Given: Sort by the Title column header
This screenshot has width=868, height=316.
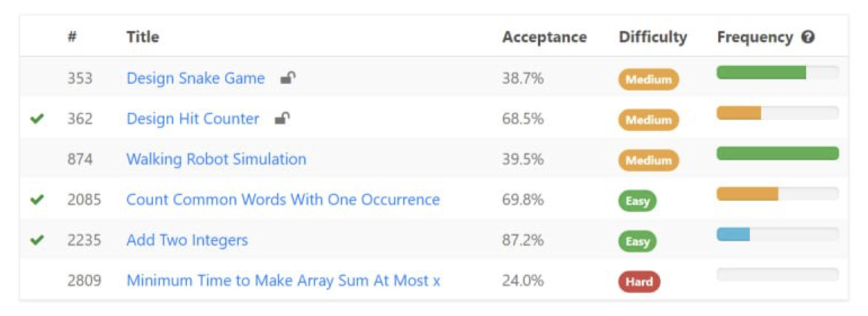Looking at the screenshot, I should click(x=142, y=37).
